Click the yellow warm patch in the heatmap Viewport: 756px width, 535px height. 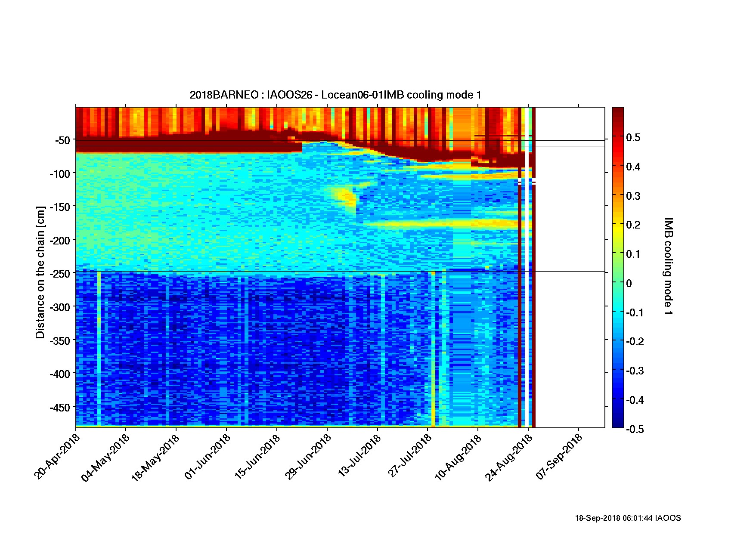coord(344,196)
